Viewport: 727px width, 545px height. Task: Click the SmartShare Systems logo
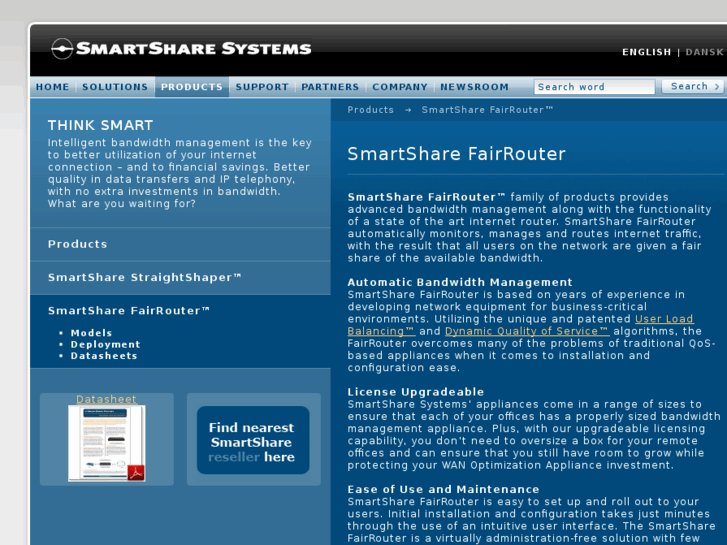tap(181, 49)
